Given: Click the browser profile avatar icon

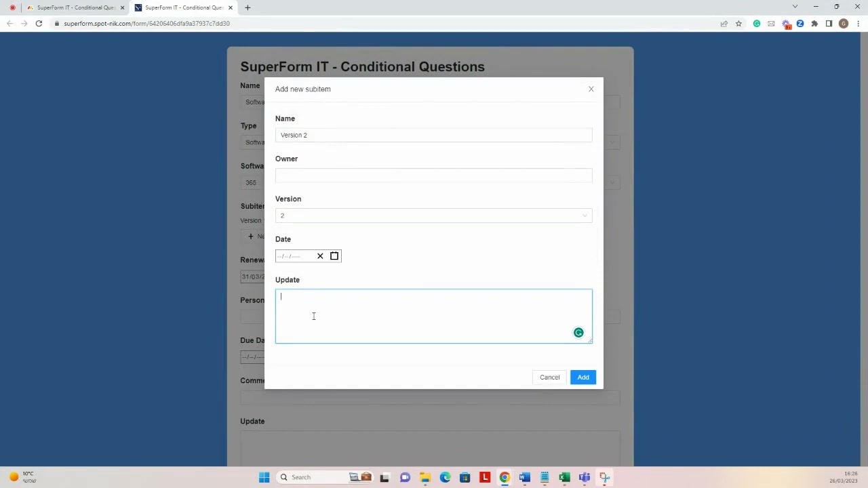Looking at the screenshot, I should (x=843, y=23).
